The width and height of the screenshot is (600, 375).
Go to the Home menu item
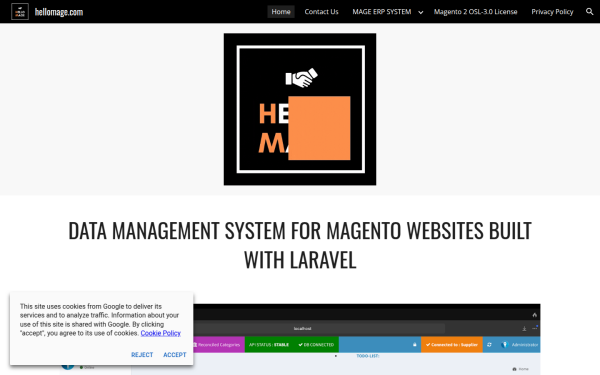coord(281,11)
